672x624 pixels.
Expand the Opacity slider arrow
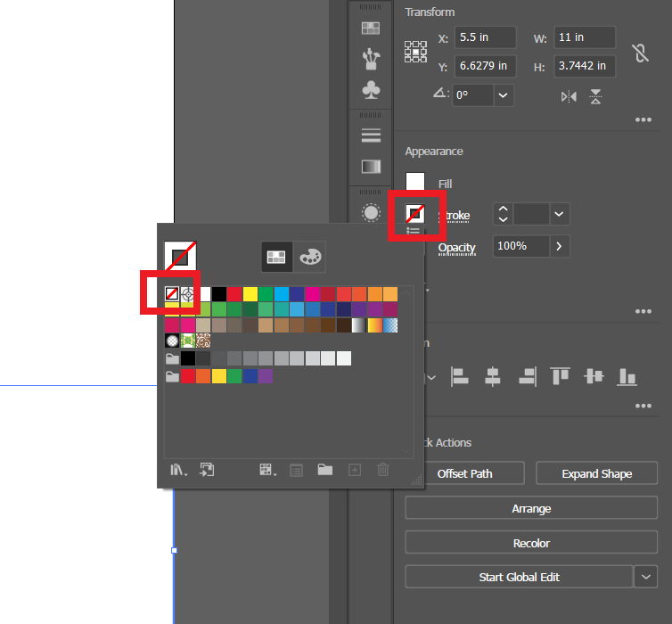(559, 246)
